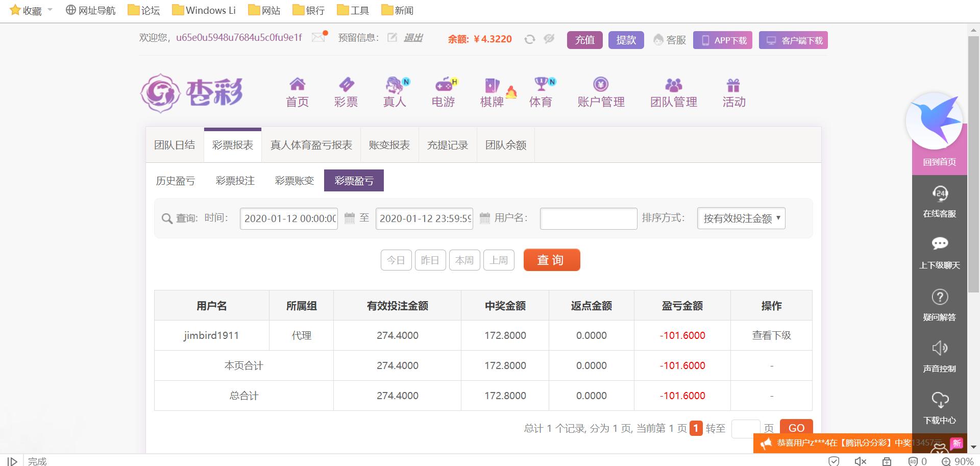The image size is (980, 466).
Task: Open the start date calendar picker
Action: coord(350,218)
